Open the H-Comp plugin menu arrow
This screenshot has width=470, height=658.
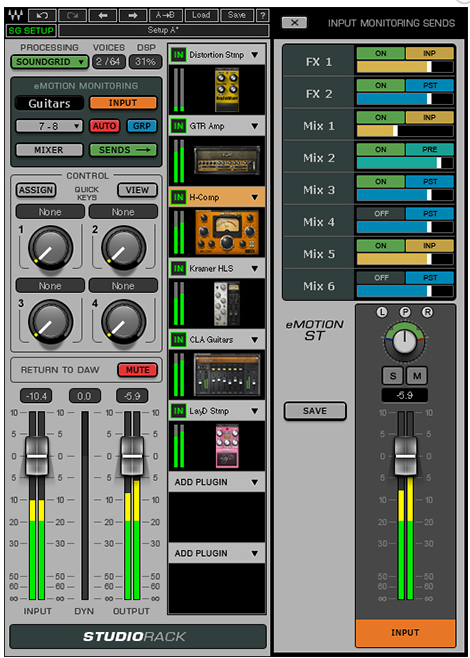pyautogui.click(x=255, y=198)
